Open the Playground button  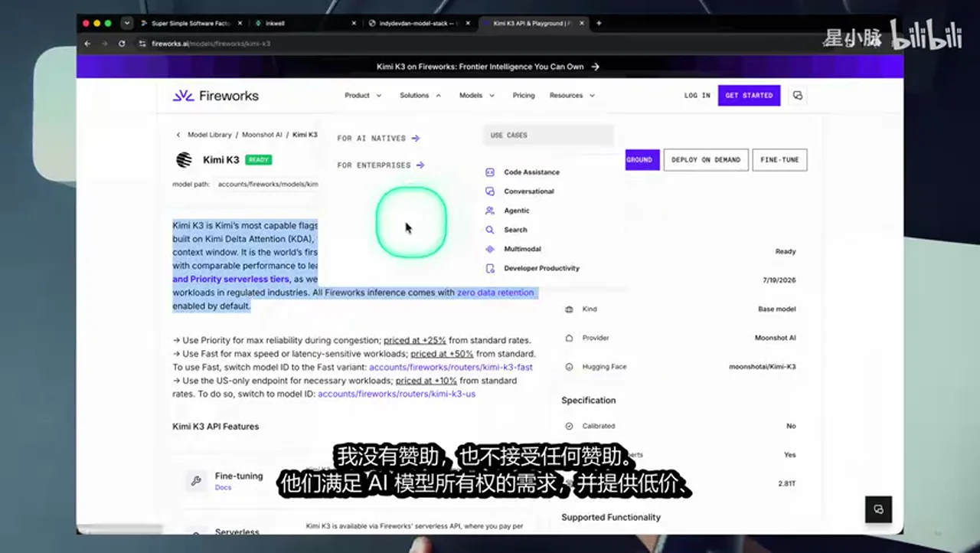point(642,160)
